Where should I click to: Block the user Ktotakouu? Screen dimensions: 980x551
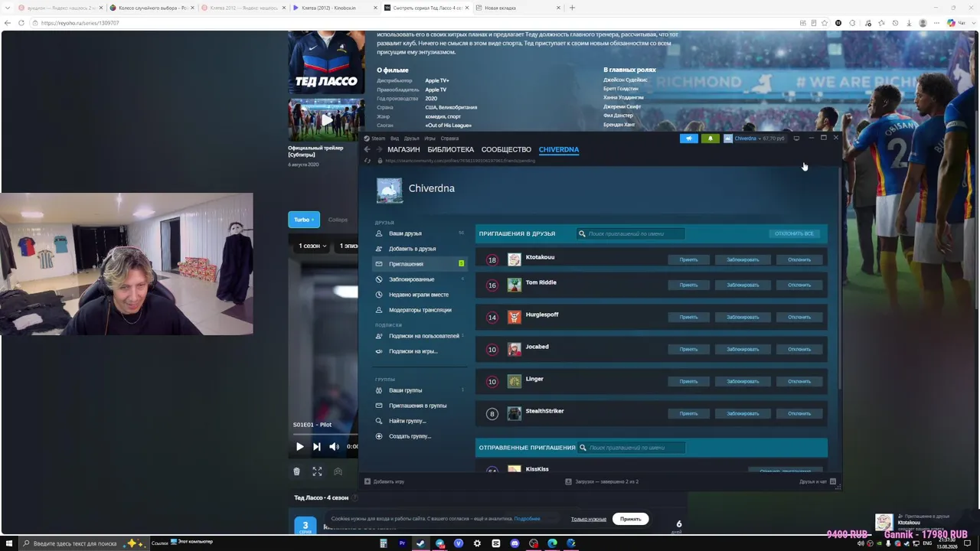coord(743,260)
